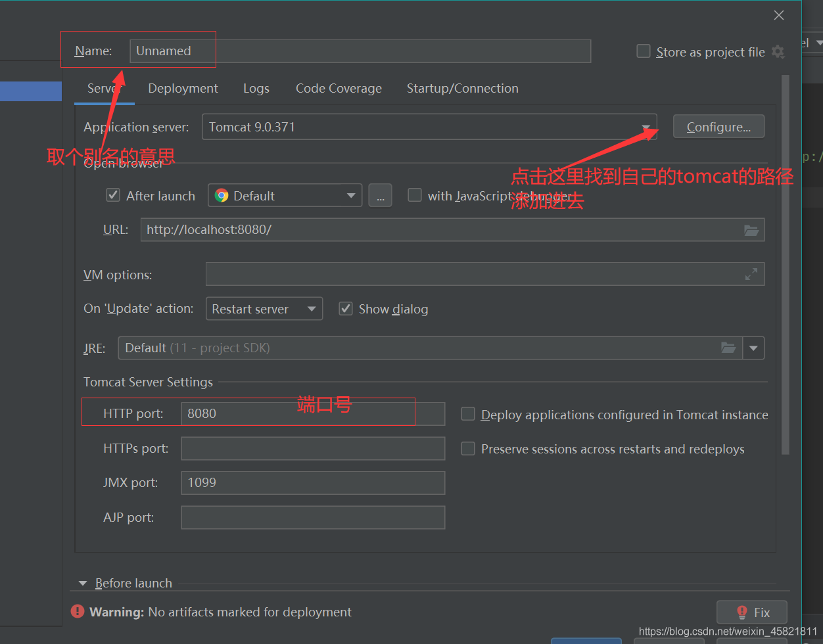Click the dialog vertical scrollbar
This screenshot has height=644, width=823.
785,264
